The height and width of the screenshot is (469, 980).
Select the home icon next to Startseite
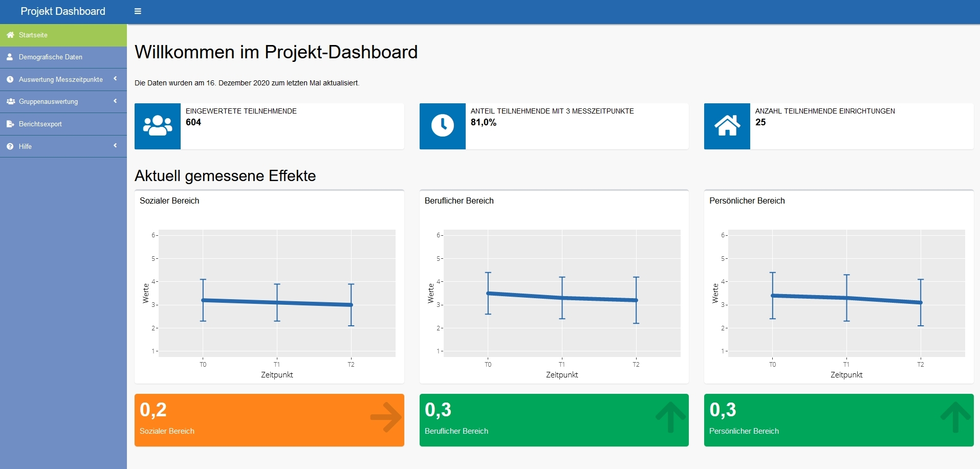(x=9, y=35)
